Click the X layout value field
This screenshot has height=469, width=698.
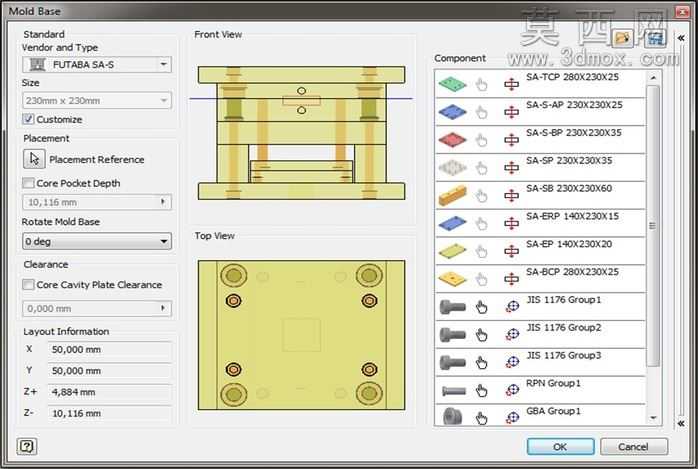[x=110, y=349]
